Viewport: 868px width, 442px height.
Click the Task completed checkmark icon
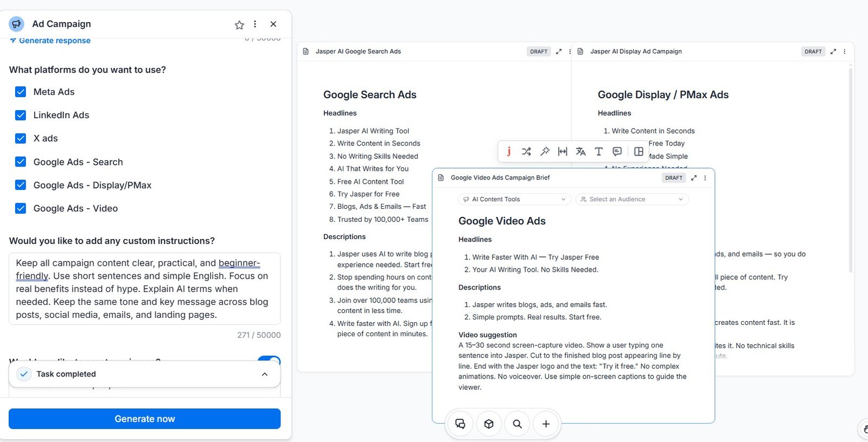(24, 374)
